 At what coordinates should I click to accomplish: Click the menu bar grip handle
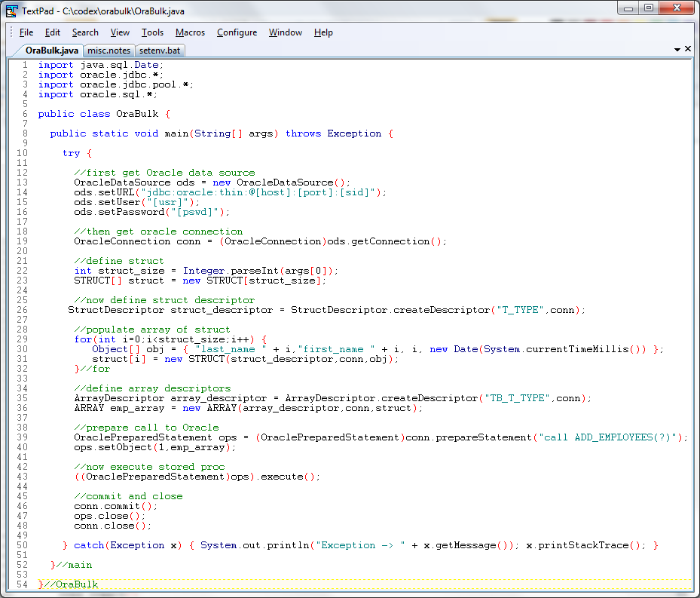[11, 32]
